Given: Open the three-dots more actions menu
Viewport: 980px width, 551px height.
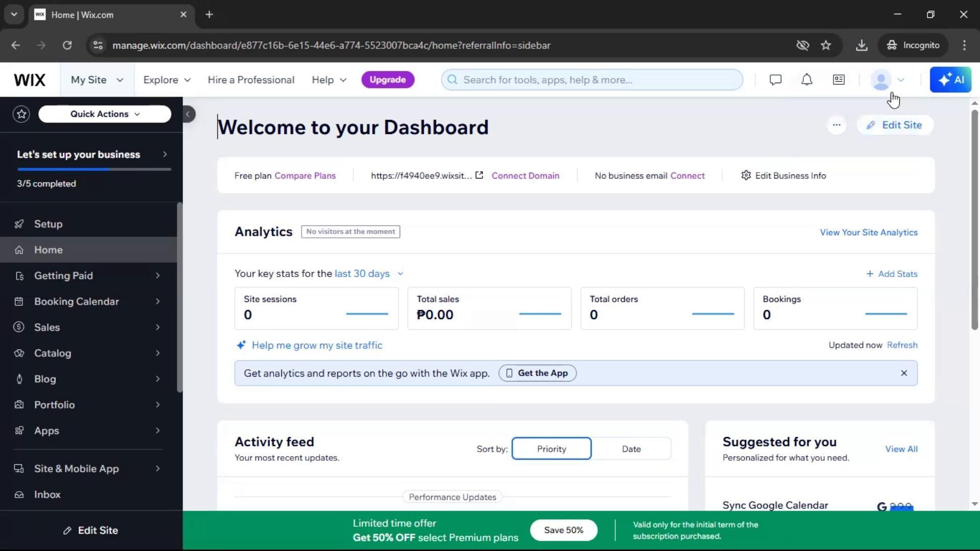Looking at the screenshot, I should click(836, 125).
